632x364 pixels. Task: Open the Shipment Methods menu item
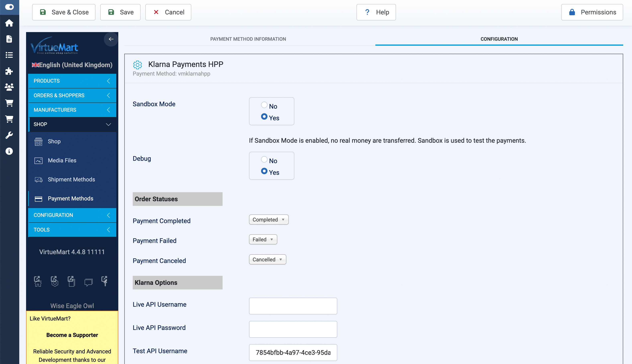pyautogui.click(x=72, y=179)
